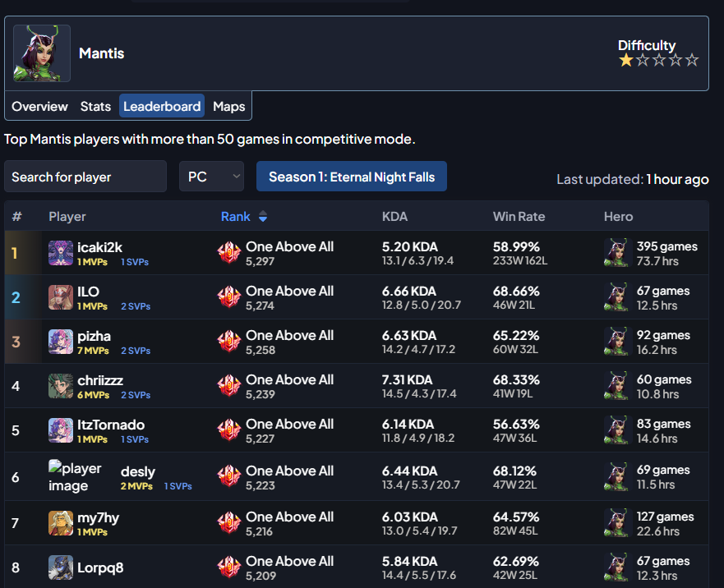Click rating score 5,209
The image size is (724, 588).
coord(261,576)
